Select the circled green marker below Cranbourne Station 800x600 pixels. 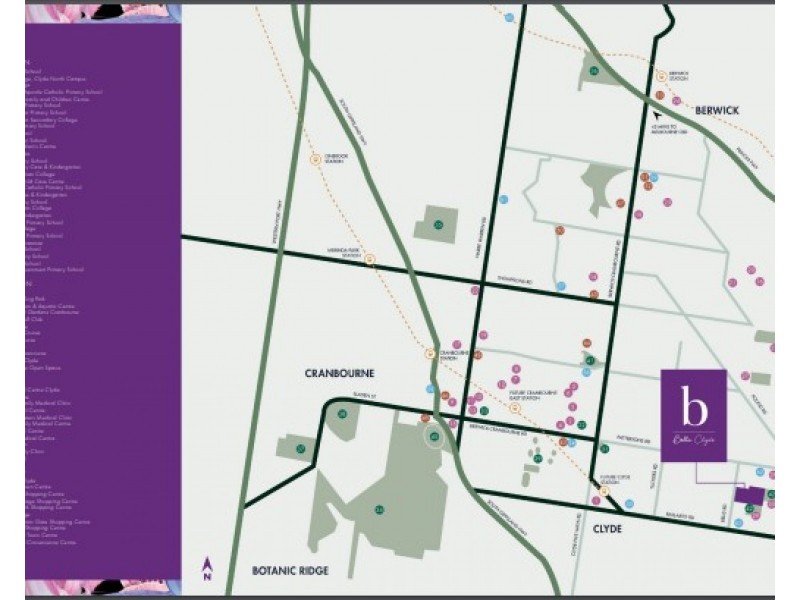pyautogui.click(x=434, y=436)
